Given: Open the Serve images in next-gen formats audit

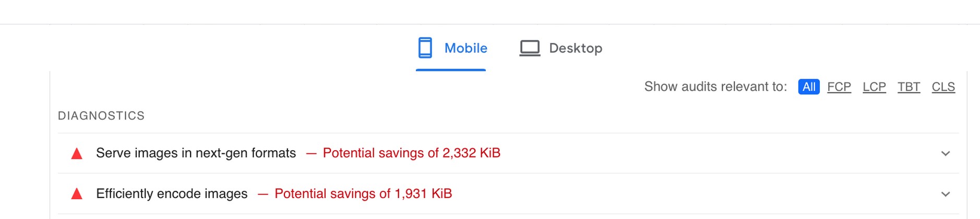Looking at the screenshot, I should (196, 153).
